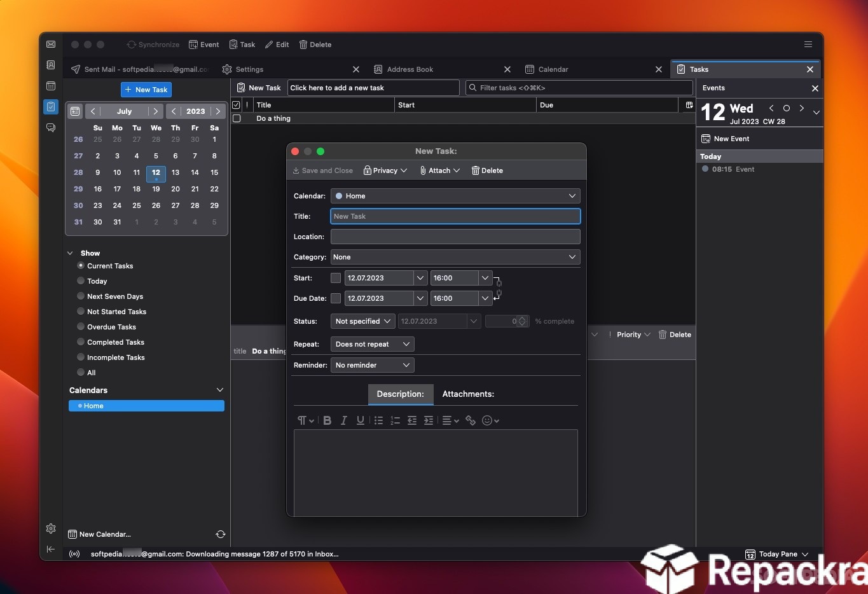Click the blue New Task button
Image resolution: width=868 pixels, height=594 pixels.
pyautogui.click(x=146, y=90)
